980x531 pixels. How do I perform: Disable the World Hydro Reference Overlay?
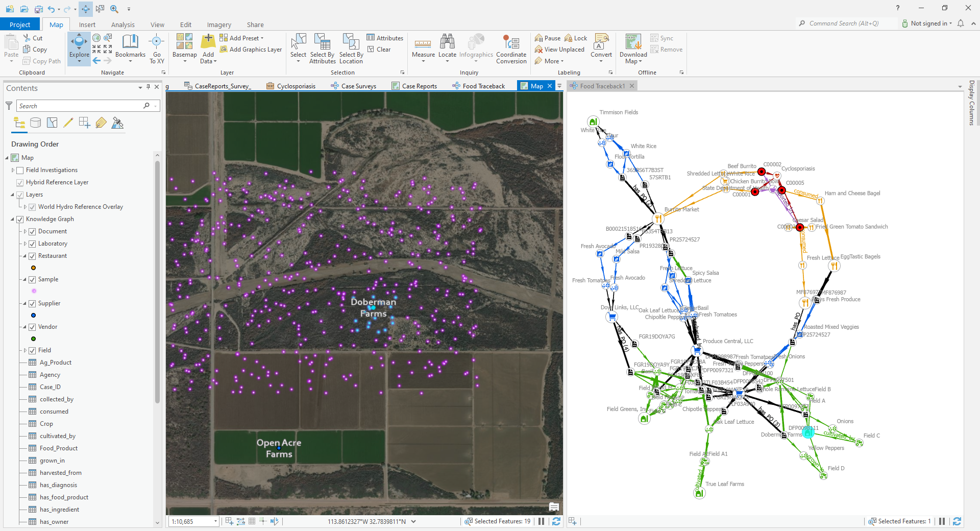pyautogui.click(x=32, y=207)
